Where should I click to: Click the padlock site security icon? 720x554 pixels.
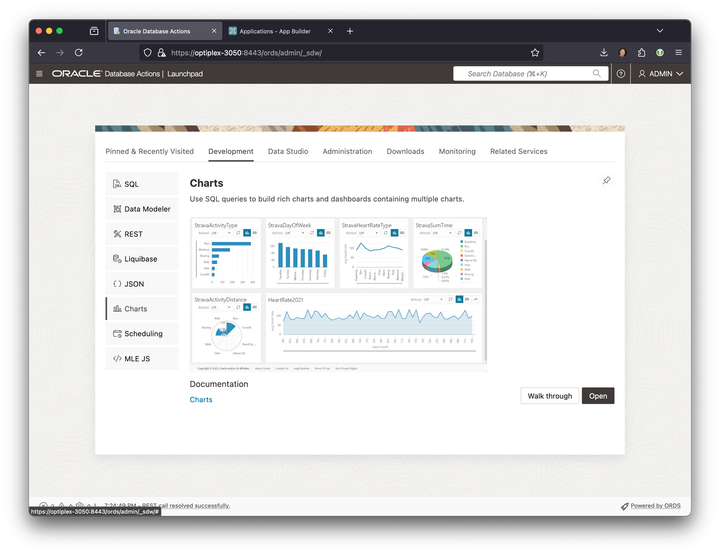click(x=161, y=53)
